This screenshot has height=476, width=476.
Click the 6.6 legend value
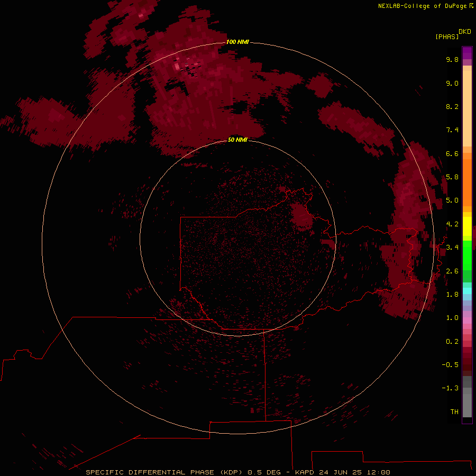click(x=452, y=153)
